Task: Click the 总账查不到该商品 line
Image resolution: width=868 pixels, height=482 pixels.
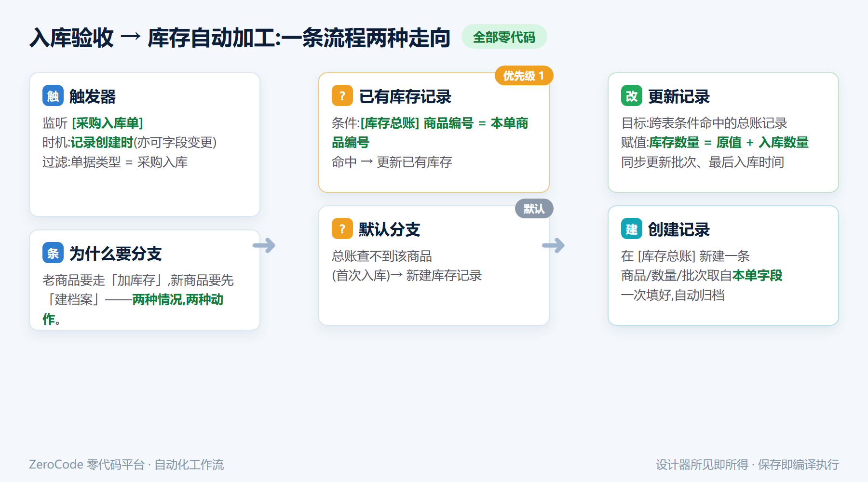Action: tap(382, 256)
